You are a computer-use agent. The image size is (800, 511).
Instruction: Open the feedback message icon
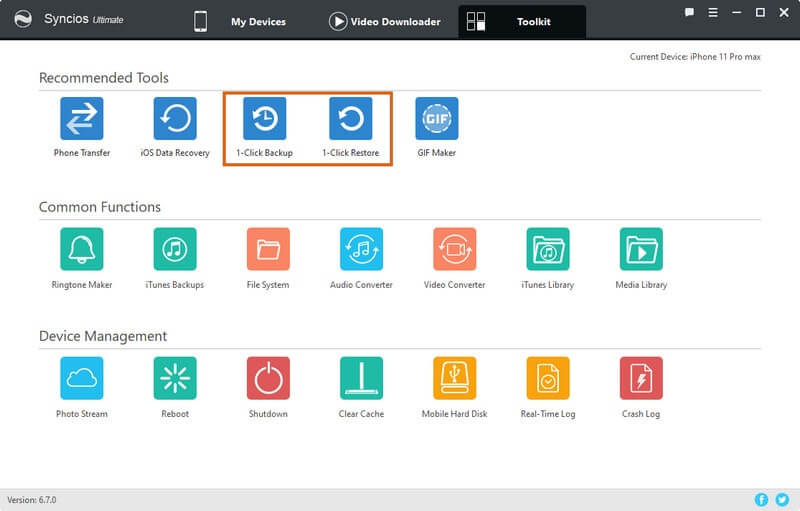[x=689, y=12]
